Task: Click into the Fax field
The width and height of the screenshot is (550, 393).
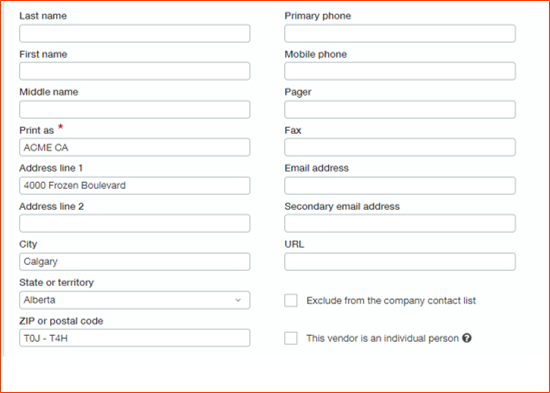Action: pyautogui.click(x=400, y=147)
